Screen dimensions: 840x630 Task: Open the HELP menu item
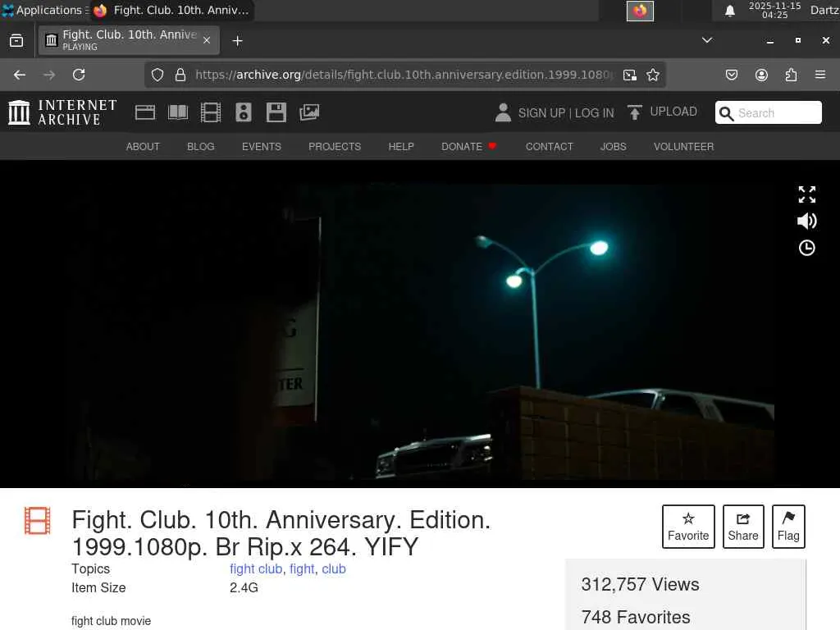[x=401, y=147]
